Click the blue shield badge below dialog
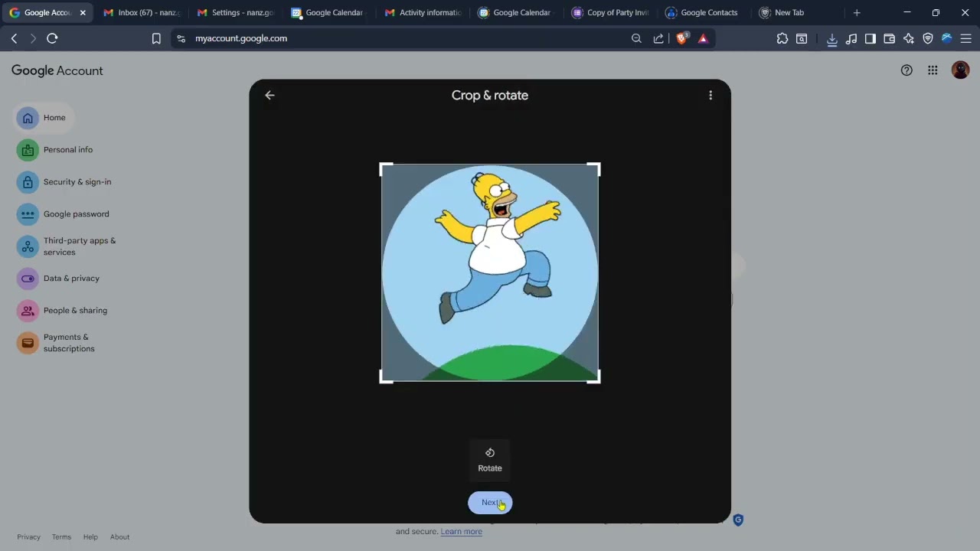 738,520
